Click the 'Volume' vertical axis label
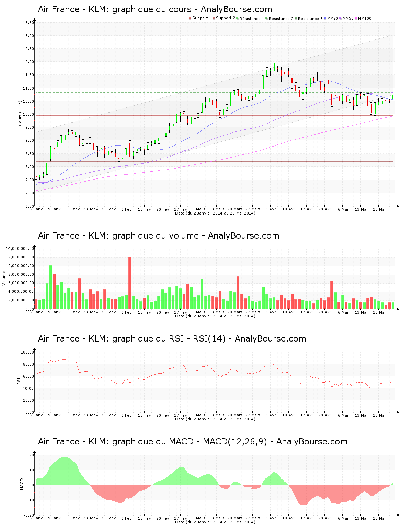The height and width of the screenshot is (532, 412). pyautogui.click(x=4, y=278)
